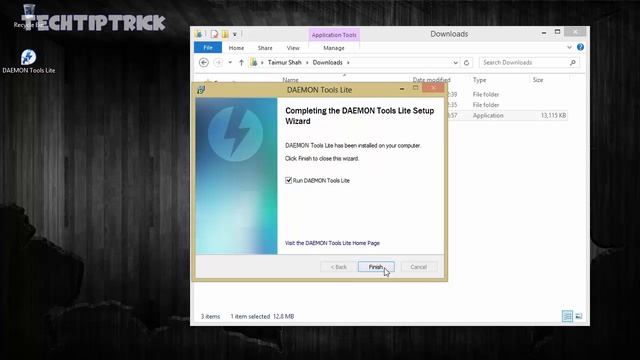640x360 pixels.
Task: Click Taimur Shah breadcrumb in address bar
Action: [x=284, y=62]
